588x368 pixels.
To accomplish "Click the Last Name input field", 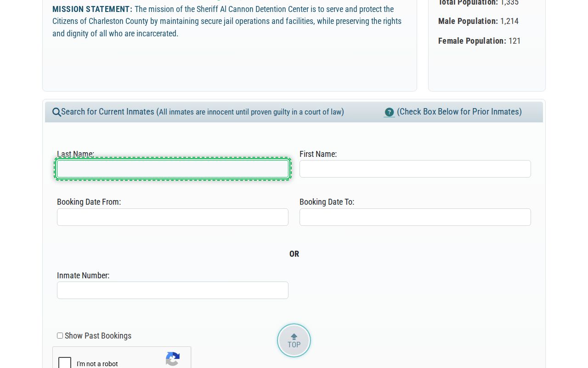I will click(x=173, y=169).
